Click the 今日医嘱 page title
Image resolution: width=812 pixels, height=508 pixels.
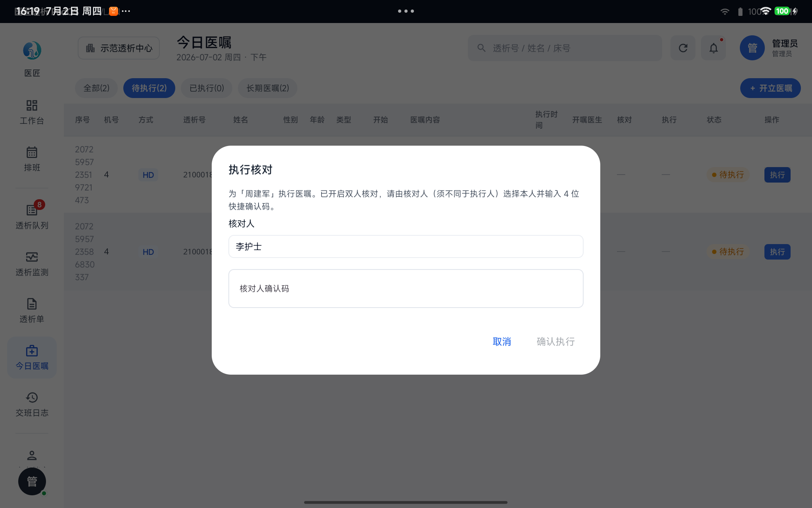point(204,42)
